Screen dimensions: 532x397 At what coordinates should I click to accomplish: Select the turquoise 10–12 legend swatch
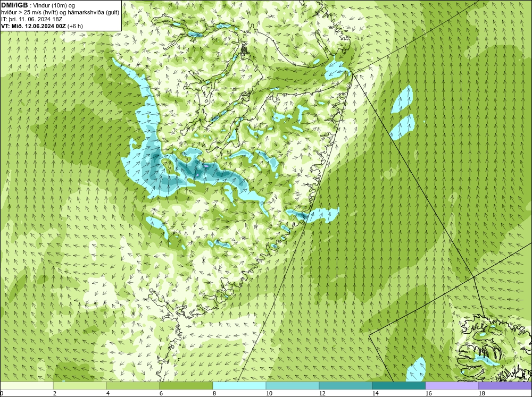pos(293,386)
